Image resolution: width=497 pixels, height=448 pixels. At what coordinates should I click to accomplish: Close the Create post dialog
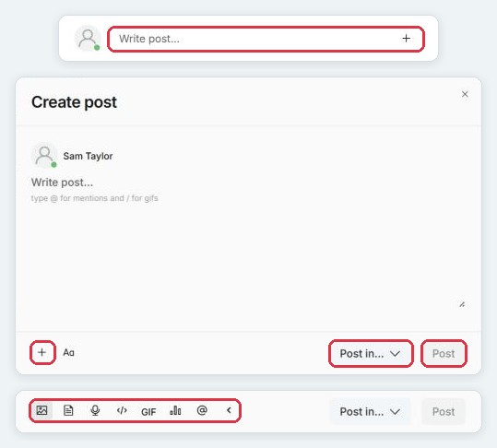(x=465, y=94)
